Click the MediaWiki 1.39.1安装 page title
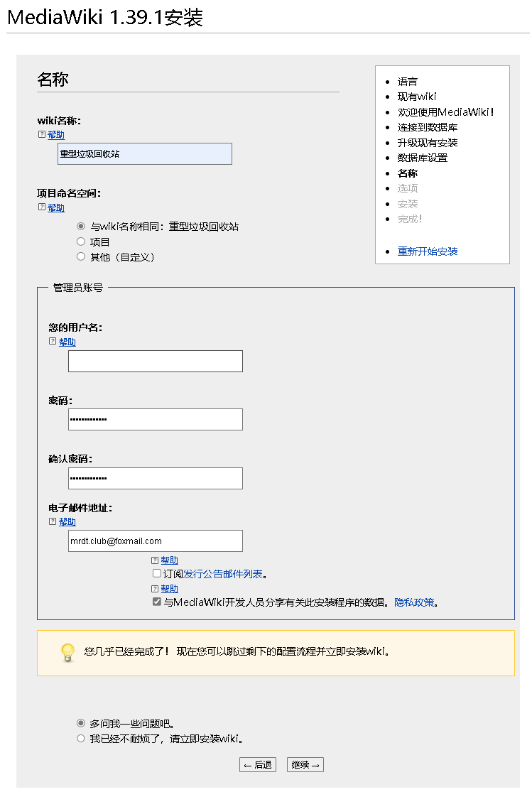 coord(105,18)
